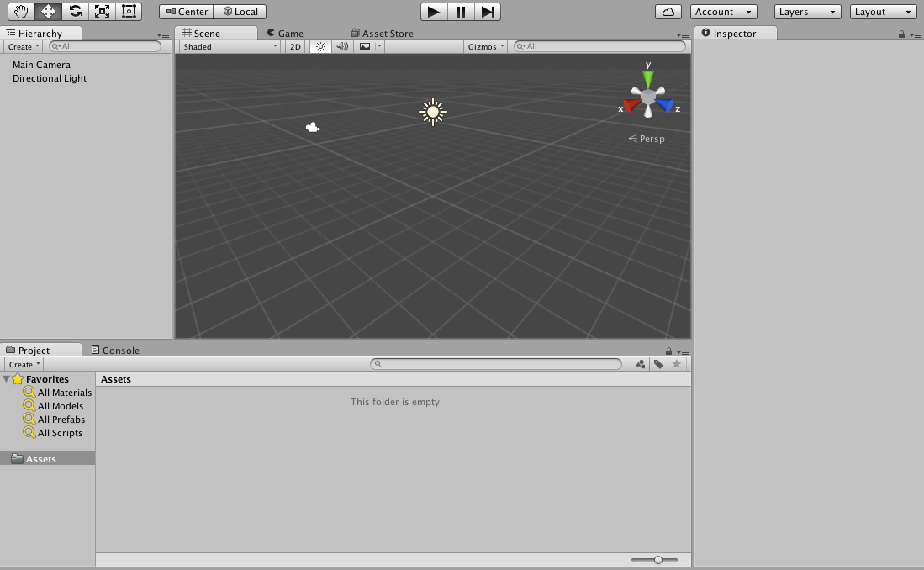Screen dimensions: 924x570
Task: Switch to the Scene tab
Action: [x=216, y=33]
